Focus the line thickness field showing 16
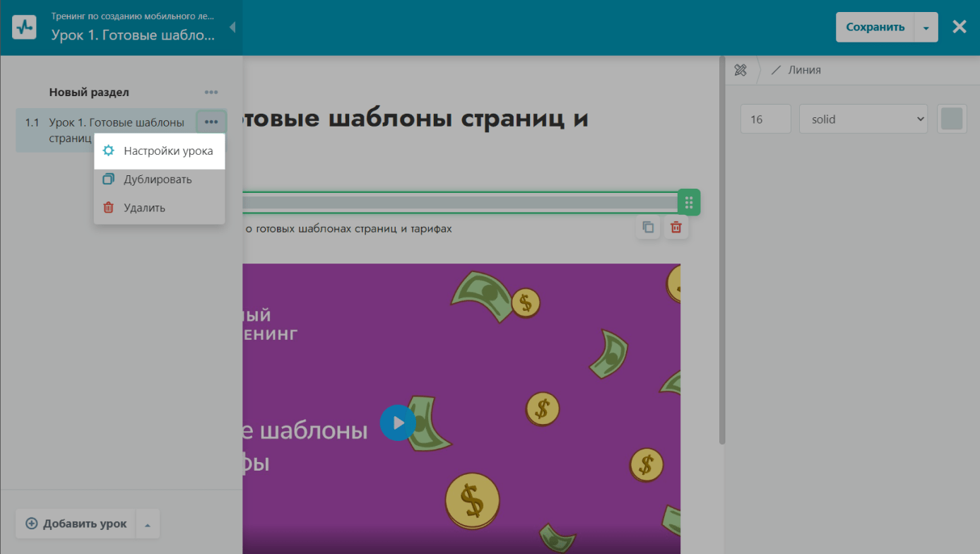 (765, 119)
